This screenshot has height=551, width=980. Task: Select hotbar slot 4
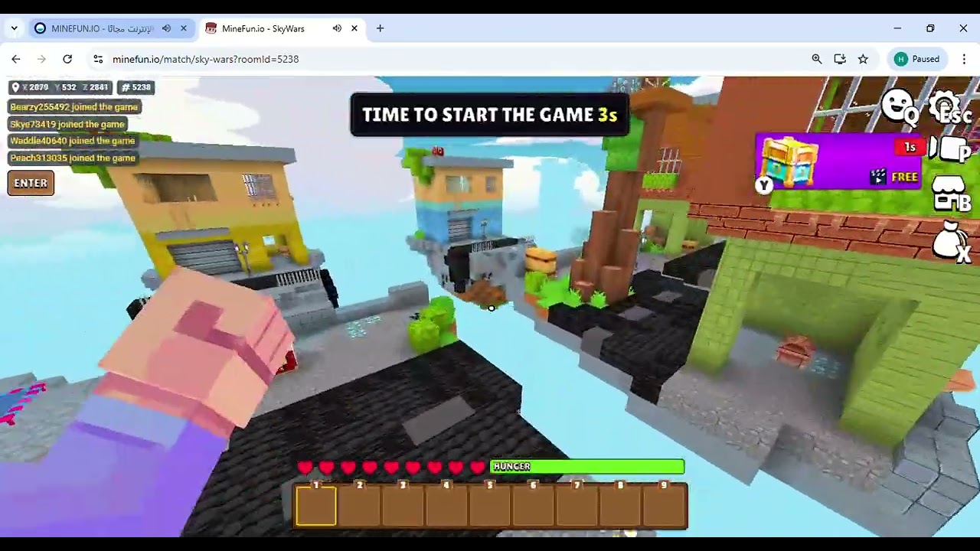446,505
